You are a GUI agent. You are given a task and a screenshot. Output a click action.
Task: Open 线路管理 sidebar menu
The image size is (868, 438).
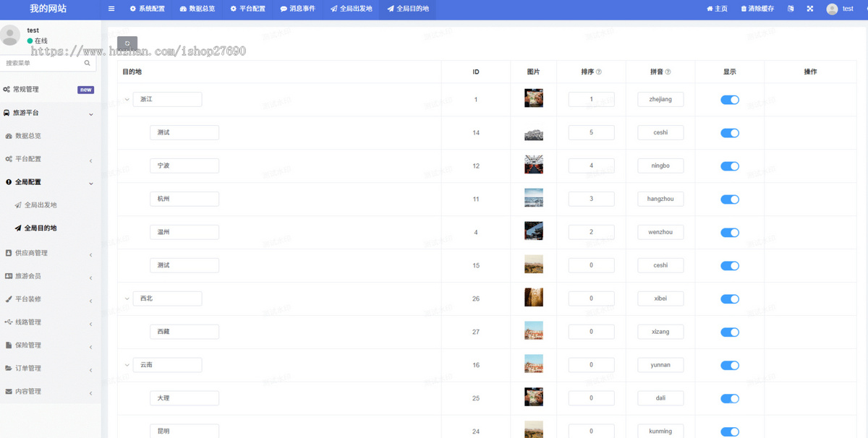point(50,322)
